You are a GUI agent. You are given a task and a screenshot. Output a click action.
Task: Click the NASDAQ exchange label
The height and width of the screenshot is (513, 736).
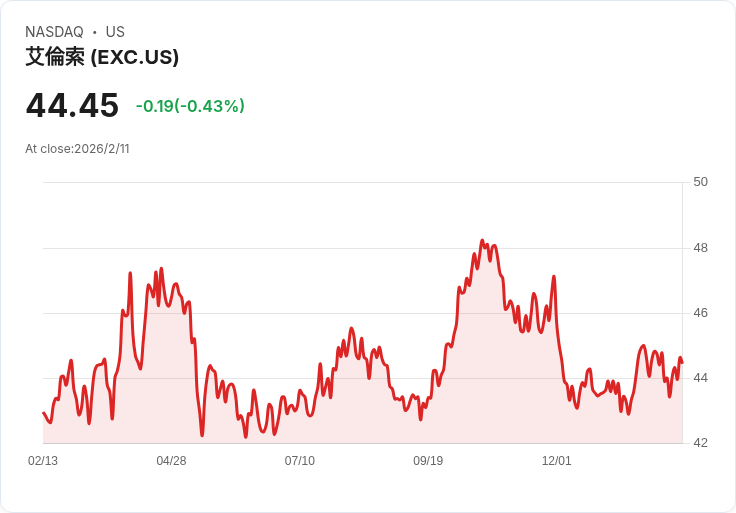coord(54,32)
